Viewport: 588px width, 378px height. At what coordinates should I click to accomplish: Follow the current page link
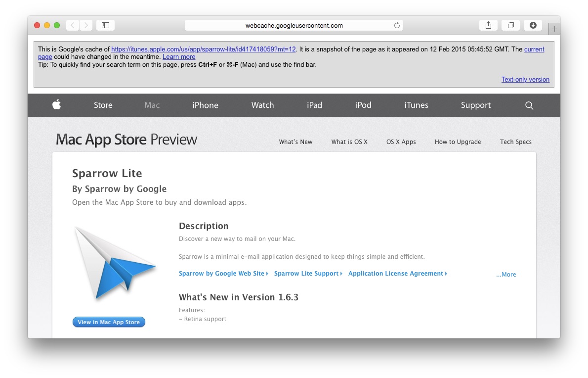(x=534, y=49)
